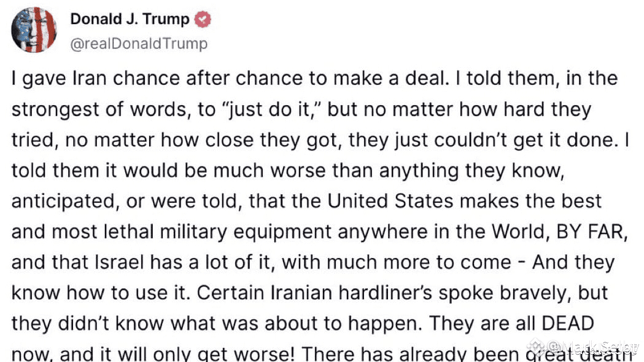Open the flag-styled profile avatar
644x362 pixels.
click(34, 30)
